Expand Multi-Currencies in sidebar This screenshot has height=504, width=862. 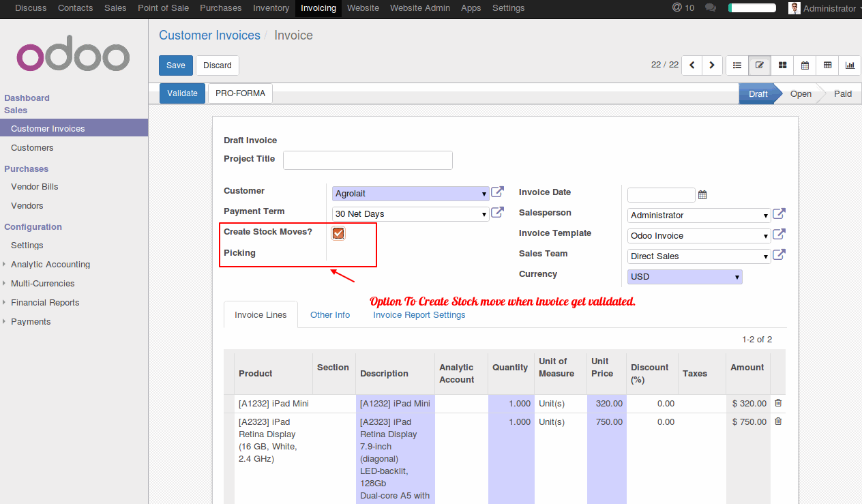(43, 284)
